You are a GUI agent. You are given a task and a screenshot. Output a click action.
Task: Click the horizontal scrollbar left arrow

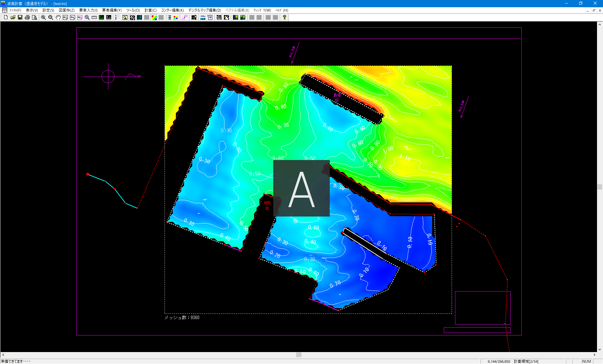[3, 355]
